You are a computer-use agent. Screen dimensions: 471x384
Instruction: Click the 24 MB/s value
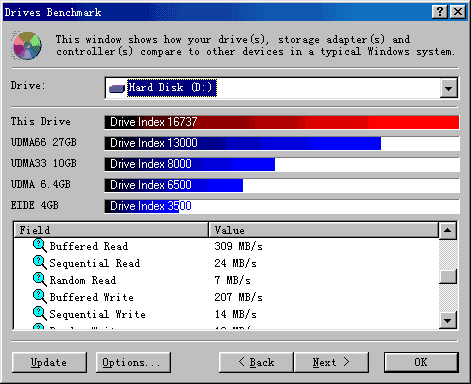click(236, 263)
